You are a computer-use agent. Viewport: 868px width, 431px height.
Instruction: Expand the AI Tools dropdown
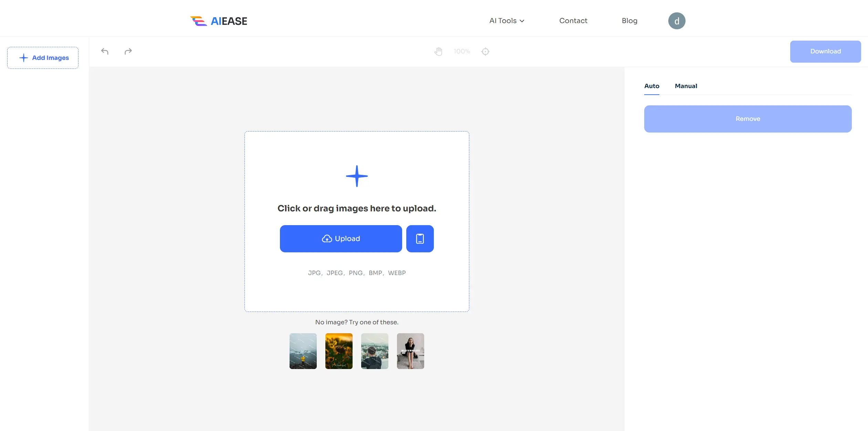click(506, 21)
